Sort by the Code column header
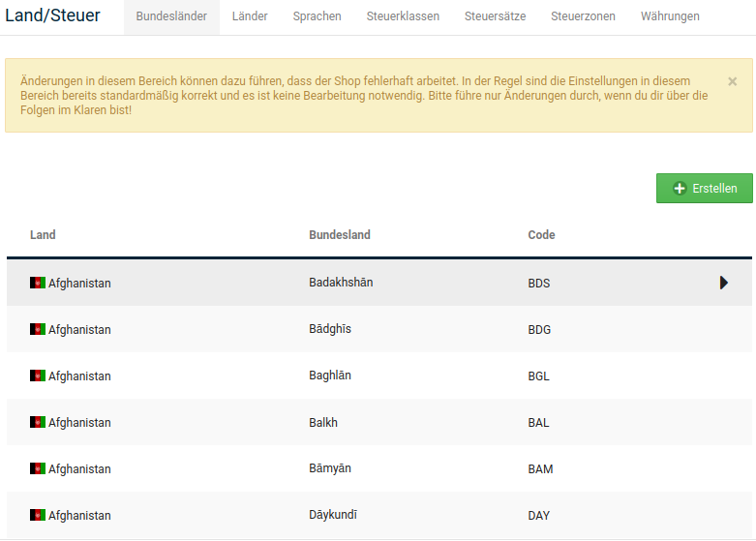756x541 pixels. pos(541,235)
